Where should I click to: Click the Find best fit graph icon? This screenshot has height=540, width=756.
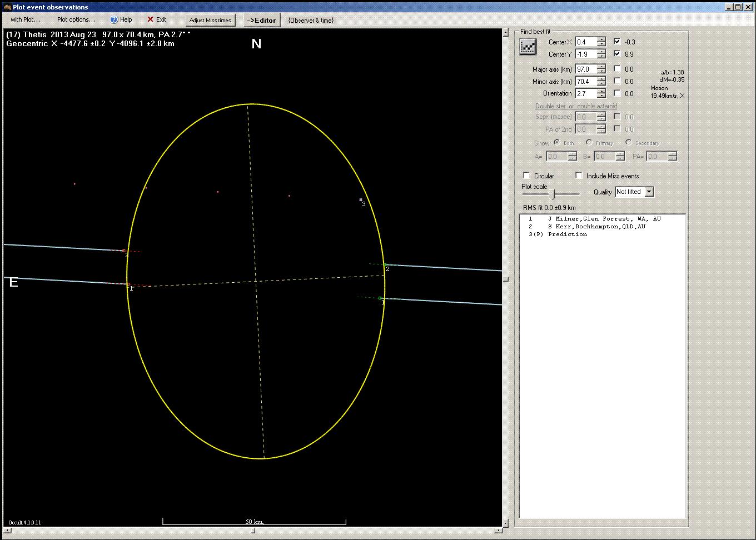pyautogui.click(x=528, y=47)
